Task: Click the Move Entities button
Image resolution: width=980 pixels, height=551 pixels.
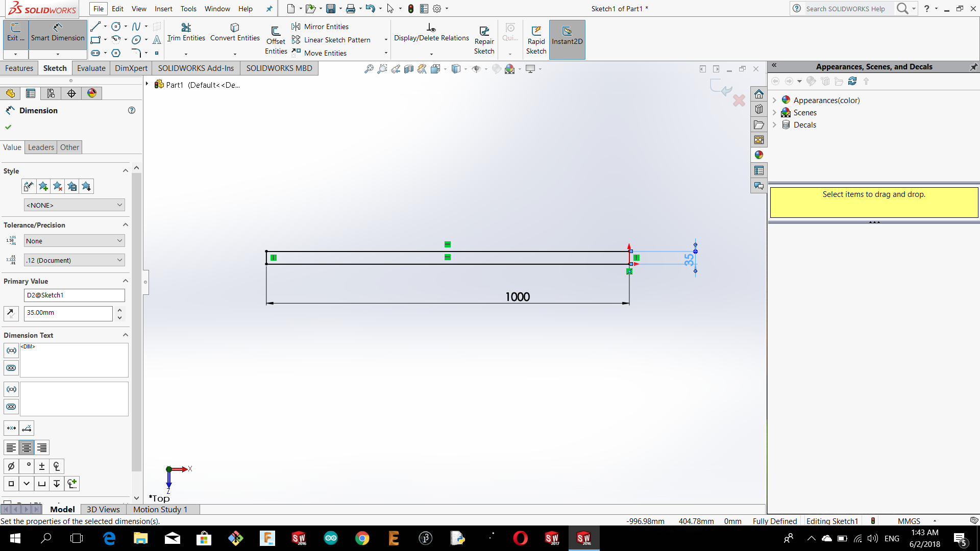Action: [x=319, y=53]
